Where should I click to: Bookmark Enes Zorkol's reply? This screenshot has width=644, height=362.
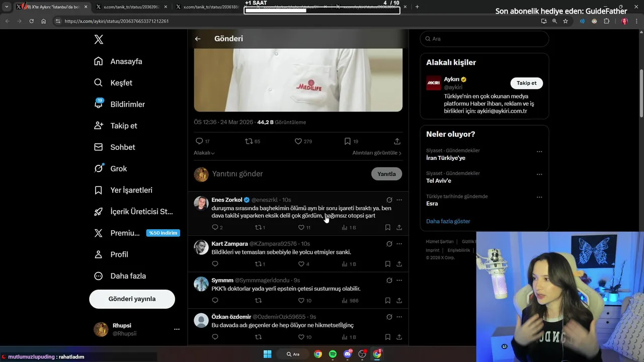(x=388, y=228)
